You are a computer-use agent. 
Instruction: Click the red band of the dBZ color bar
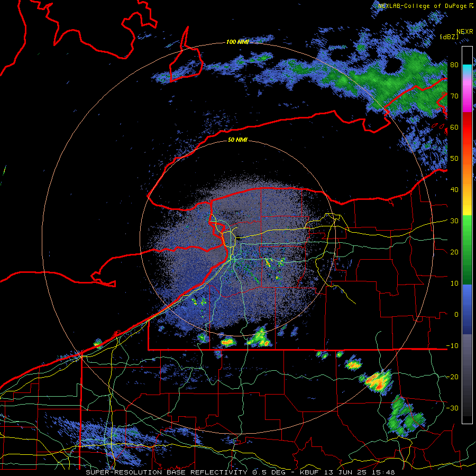click(x=467, y=127)
